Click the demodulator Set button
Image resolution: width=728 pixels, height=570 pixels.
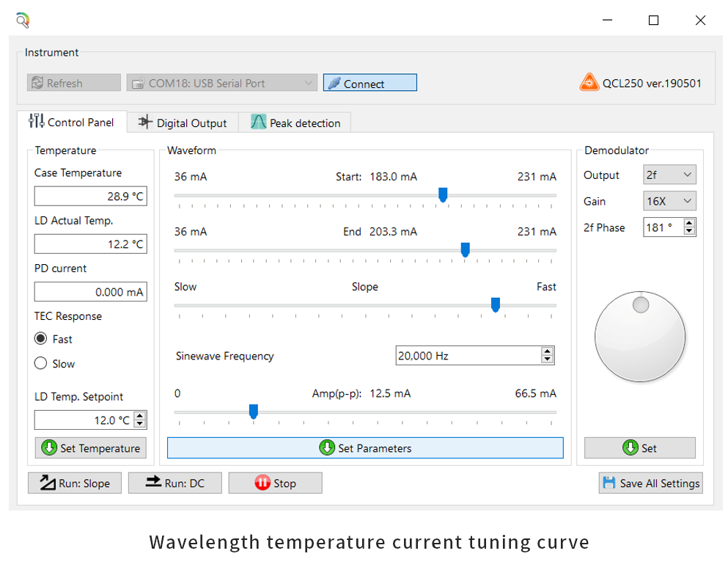click(639, 448)
